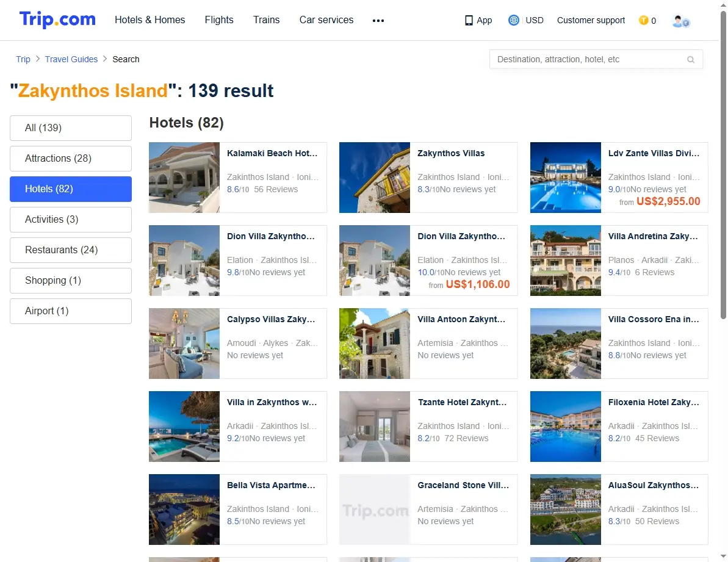Open the Car services menu item
The width and height of the screenshot is (728, 562).
click(326, 20)
